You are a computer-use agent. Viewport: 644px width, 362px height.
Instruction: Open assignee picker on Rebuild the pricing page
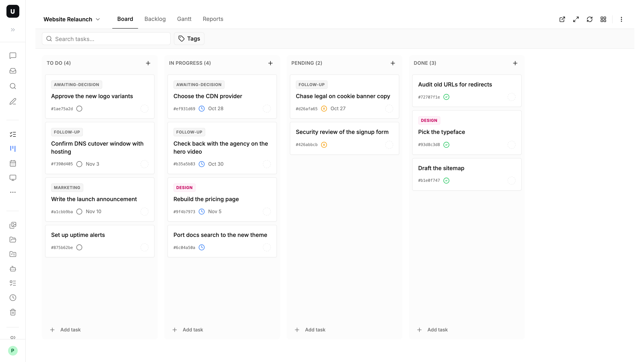coord(267,212)
